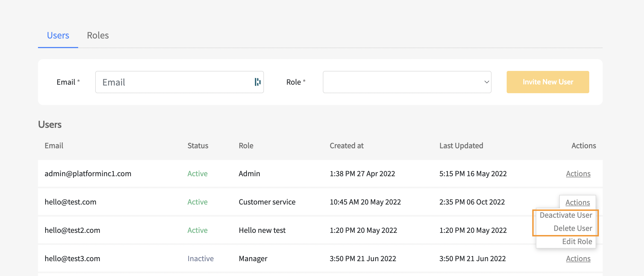
Task: Switch to the Roles tab
Action: (98, 35)
